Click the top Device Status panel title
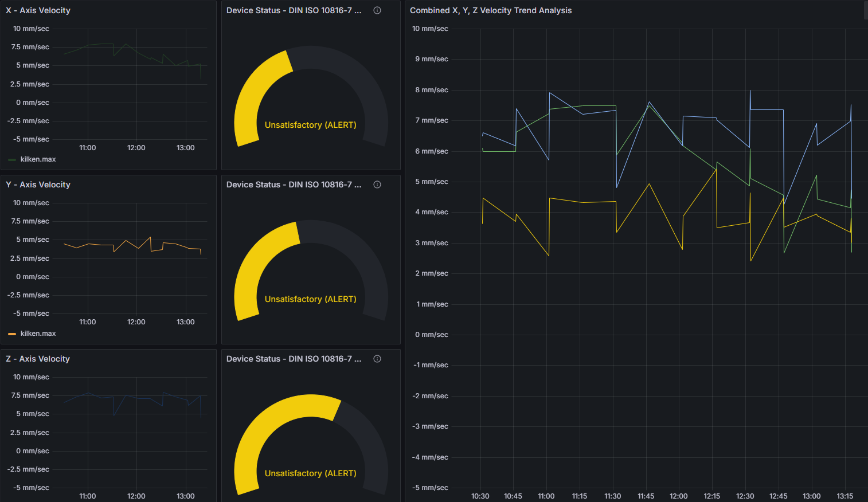This screenshot has height=502, width=868. coord(294,10)
